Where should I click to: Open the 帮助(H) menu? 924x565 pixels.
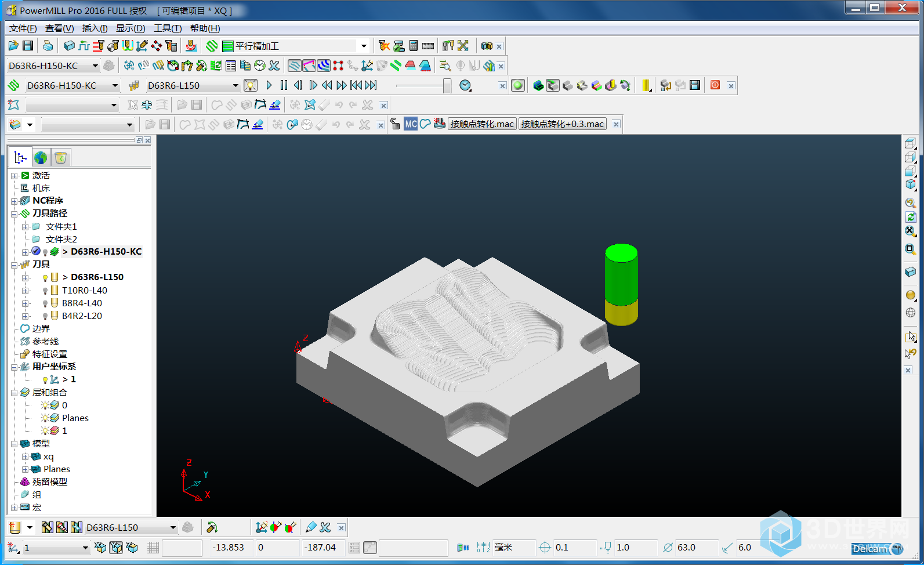205,28
